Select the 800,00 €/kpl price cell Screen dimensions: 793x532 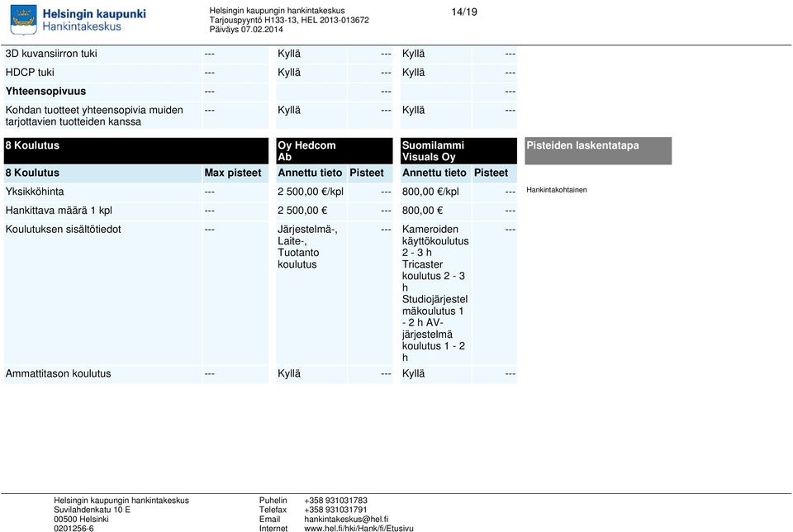pos(430,192)
